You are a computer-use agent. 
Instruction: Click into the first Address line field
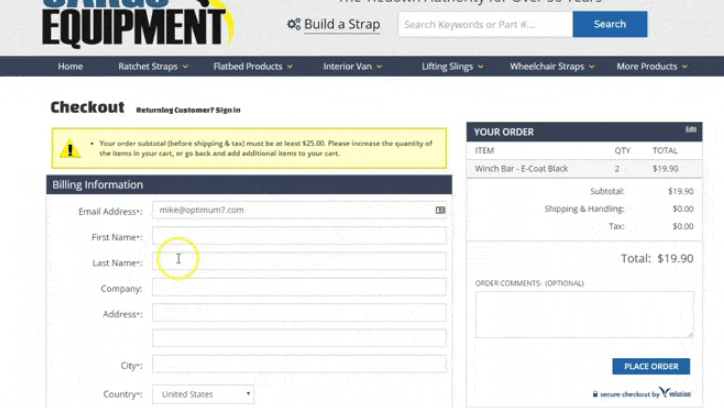coord(299,312)
